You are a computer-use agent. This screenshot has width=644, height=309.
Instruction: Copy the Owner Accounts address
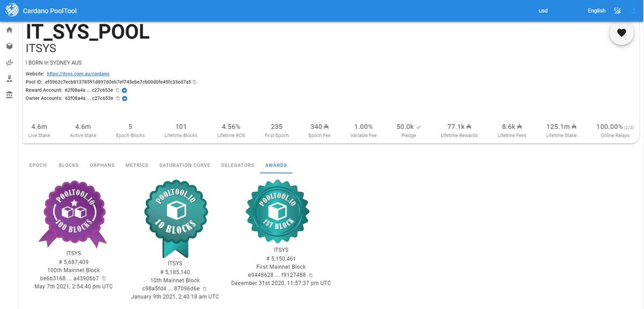(118, 98)
